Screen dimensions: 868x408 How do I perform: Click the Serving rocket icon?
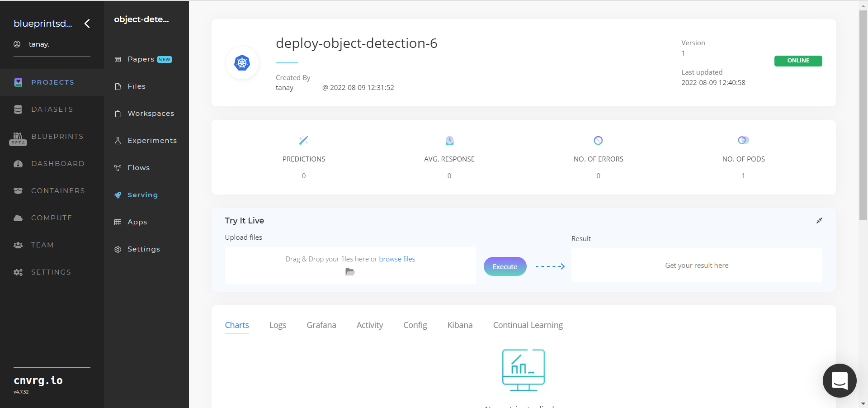tap(118, 195)
